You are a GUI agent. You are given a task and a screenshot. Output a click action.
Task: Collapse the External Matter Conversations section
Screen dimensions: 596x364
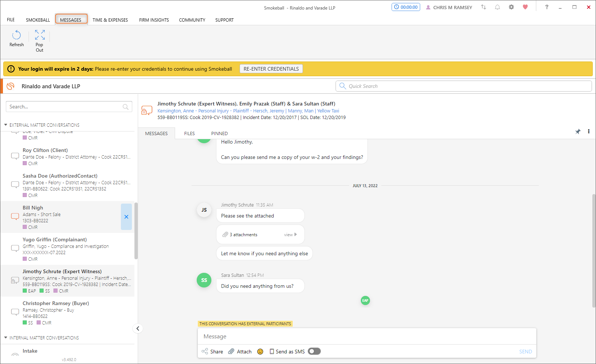point(5,125)
